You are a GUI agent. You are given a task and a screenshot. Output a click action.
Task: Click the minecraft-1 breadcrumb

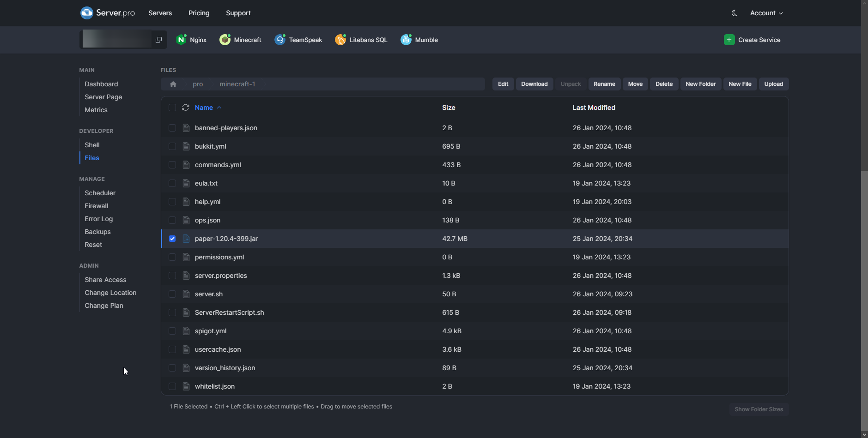coord(237,84)
